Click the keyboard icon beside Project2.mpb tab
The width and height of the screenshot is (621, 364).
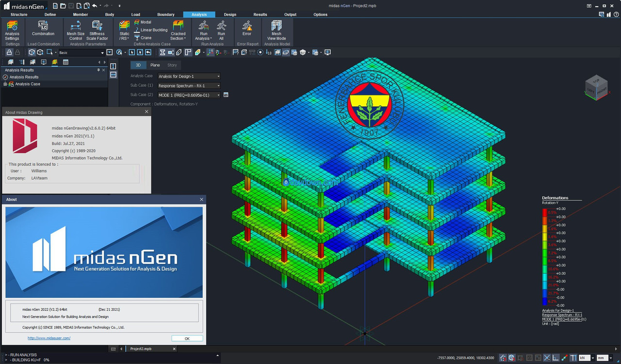click(113, 348)
